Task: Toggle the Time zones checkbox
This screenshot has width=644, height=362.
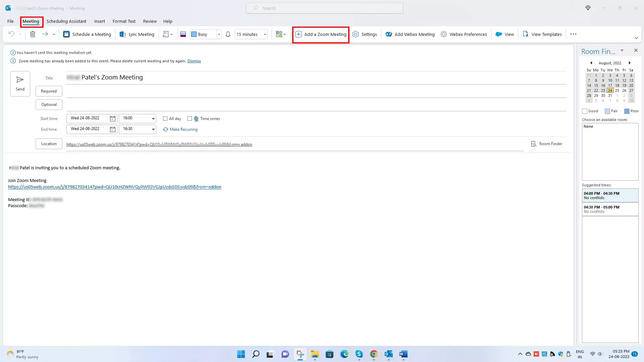Action: point(190,118)
